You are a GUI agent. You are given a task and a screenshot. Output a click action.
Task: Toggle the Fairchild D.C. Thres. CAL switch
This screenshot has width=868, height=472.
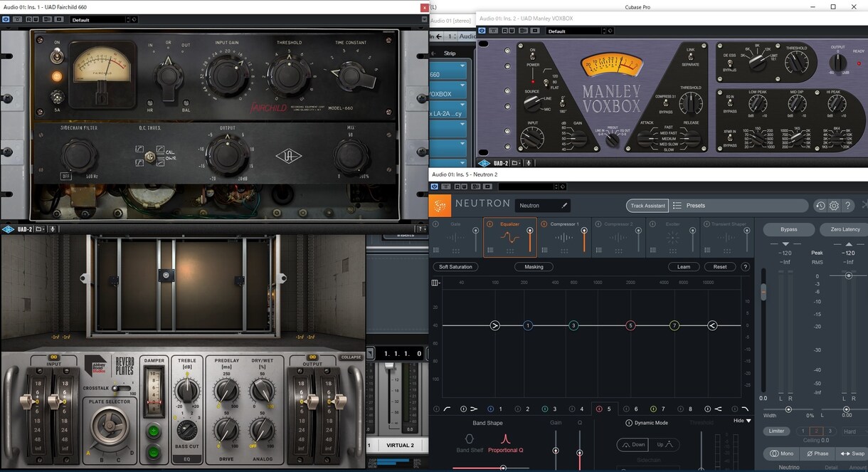pyautogui.click(x=150, y=156)
